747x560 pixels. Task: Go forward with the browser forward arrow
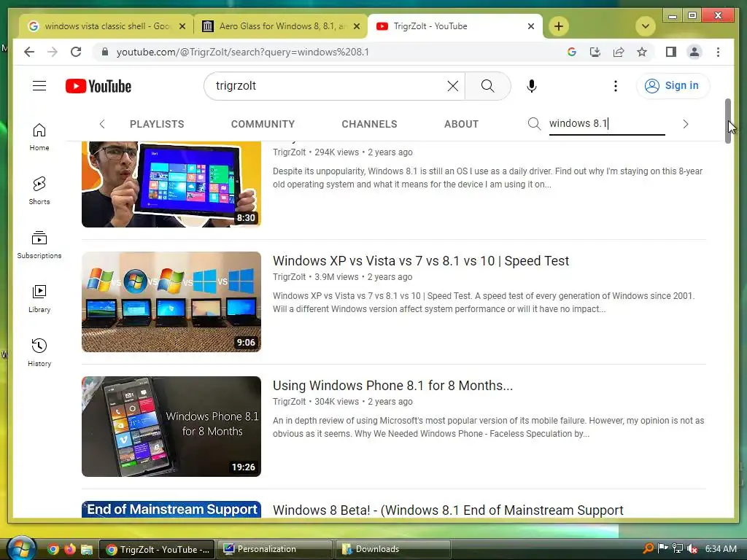pos(53,52)
